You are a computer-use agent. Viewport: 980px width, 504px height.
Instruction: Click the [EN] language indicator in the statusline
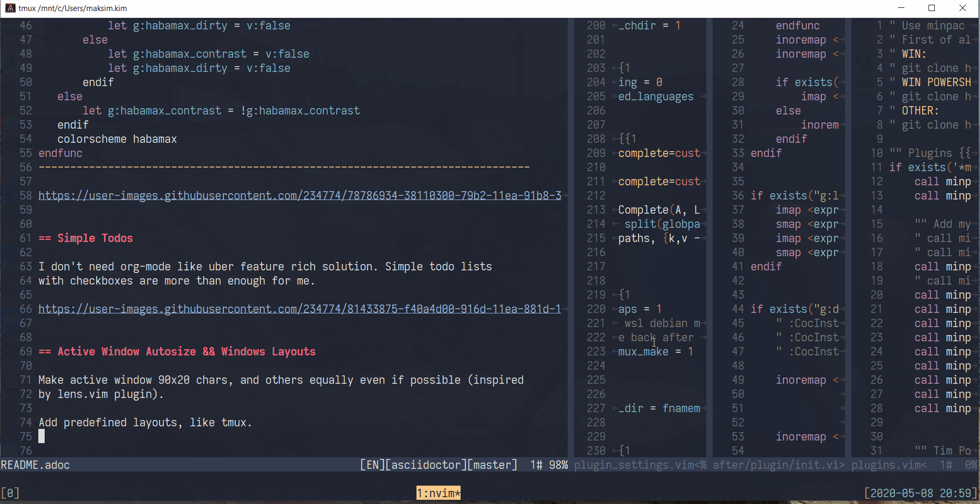click(x=373, y=465)
